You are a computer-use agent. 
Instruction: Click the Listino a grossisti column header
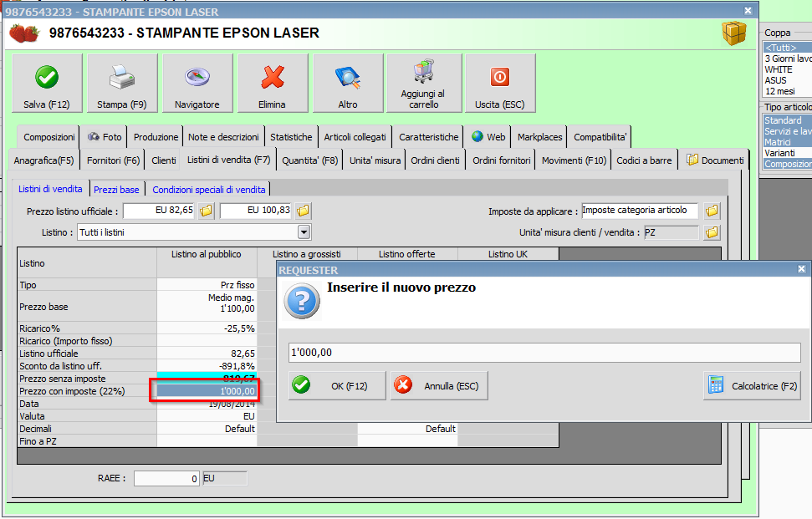pyautogui.click(x=307, y=254)
